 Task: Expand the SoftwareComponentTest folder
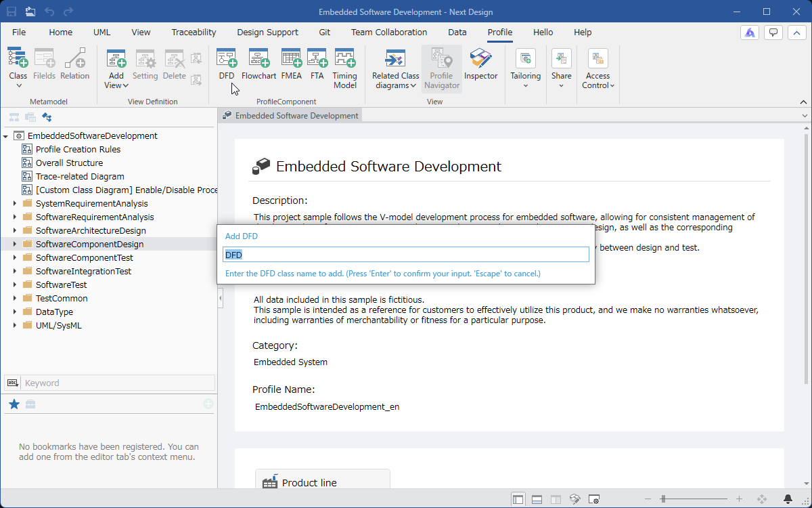(x=15, y=257)
